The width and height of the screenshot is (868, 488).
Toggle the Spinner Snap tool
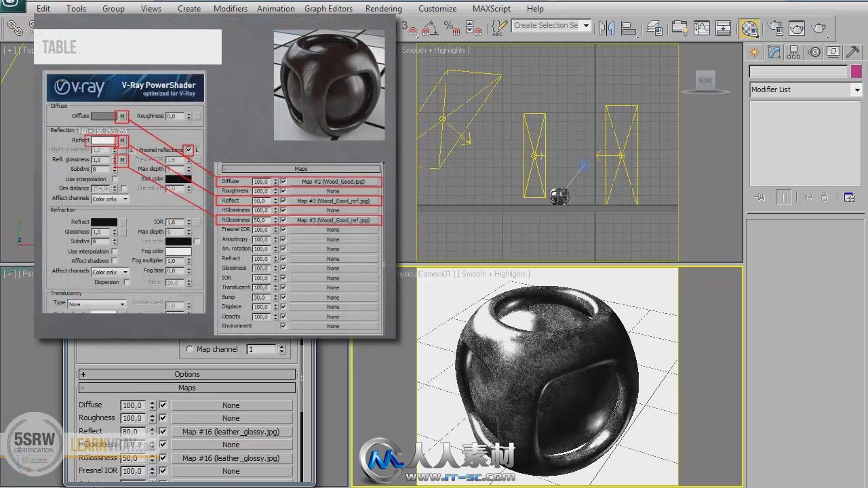coord(474,28)
